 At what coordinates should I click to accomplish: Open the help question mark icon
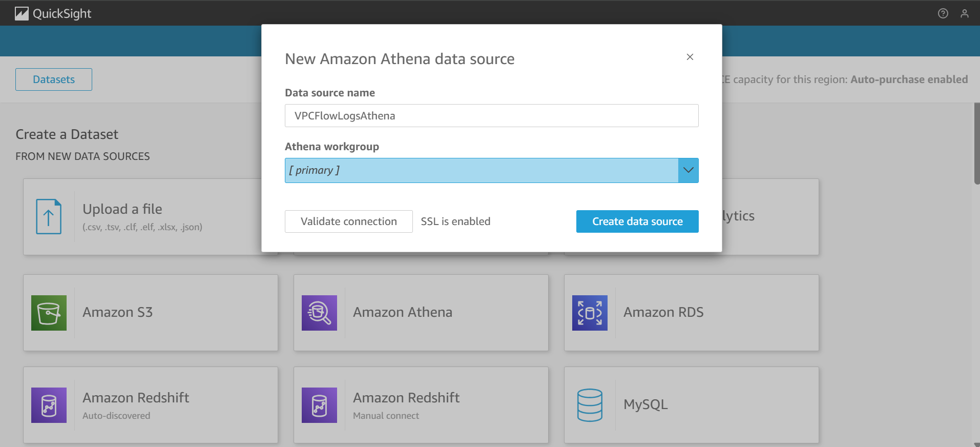pyautogui.click(x=943, y=13)
